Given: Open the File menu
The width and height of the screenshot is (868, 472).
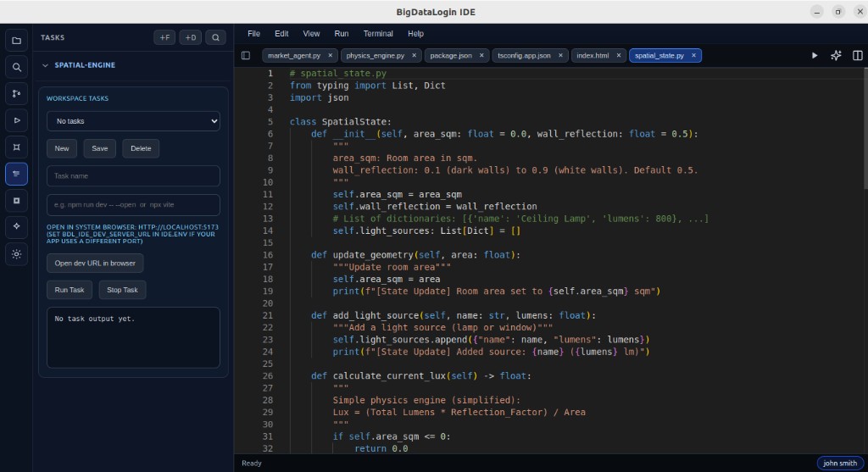Looking at the screenshot, I should (x=253, y=34).
